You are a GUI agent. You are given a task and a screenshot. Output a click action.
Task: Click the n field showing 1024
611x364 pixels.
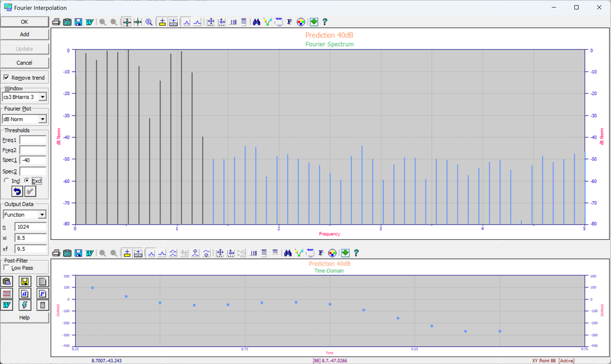click(x=31, y=227)
